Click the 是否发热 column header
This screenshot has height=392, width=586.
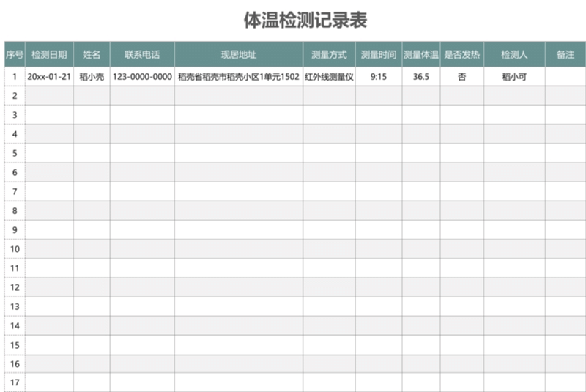(461, 55)
